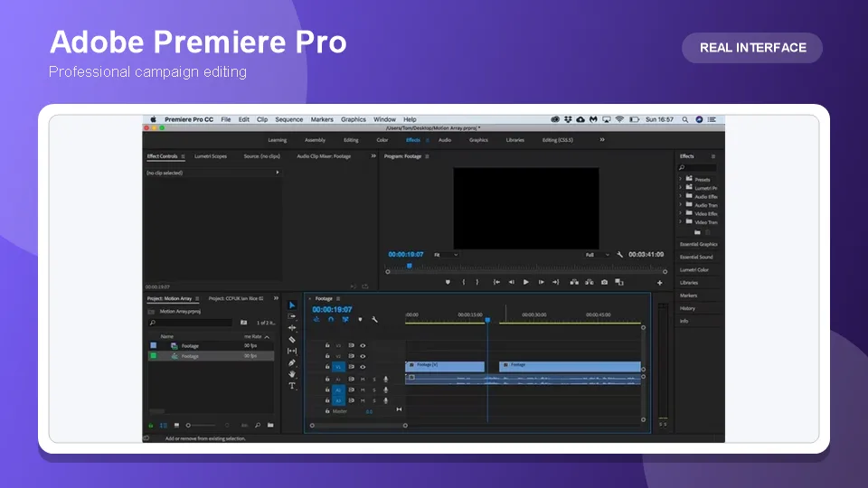868x488 pixels.
Task: Click the Lift button
Action: [x=575, y=282]
